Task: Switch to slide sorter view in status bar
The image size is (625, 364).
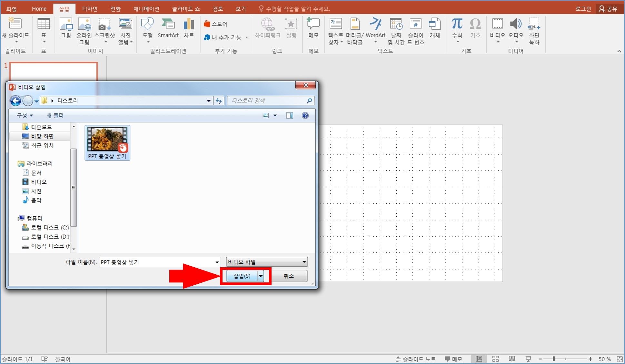Action: coord(495,359)
